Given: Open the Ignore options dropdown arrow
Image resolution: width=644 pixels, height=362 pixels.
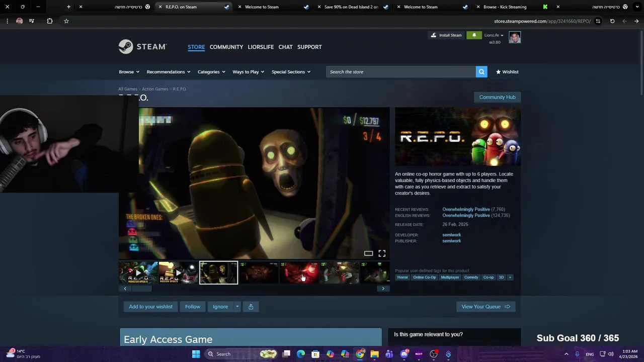Looking at the screenshot, I should click(237, 307).
